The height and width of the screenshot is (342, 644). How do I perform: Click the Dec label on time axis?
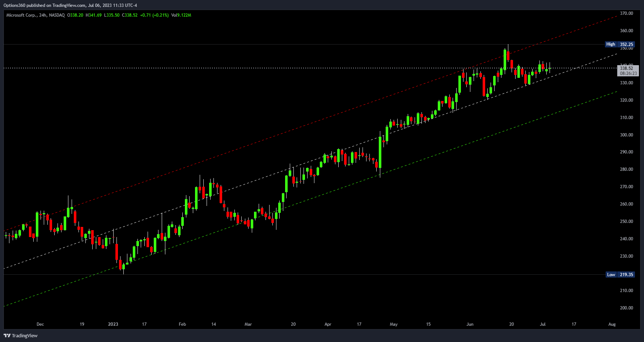tap(40, 324)
